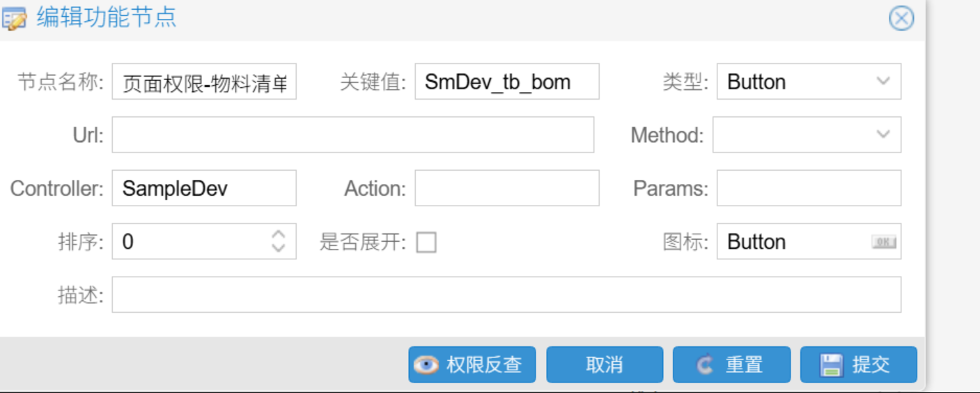This screenshot has height=393, width=980.
Task: Click the 节点名称 input field
Action: coord(204,82)
